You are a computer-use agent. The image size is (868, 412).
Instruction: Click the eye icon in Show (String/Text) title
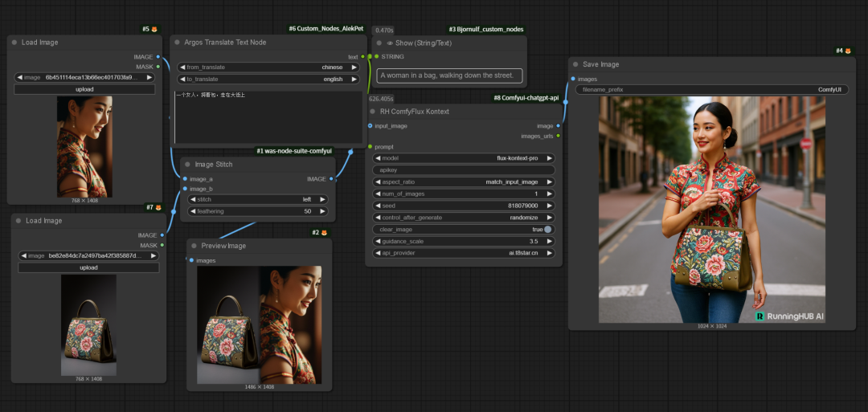[x=390, y=43]
